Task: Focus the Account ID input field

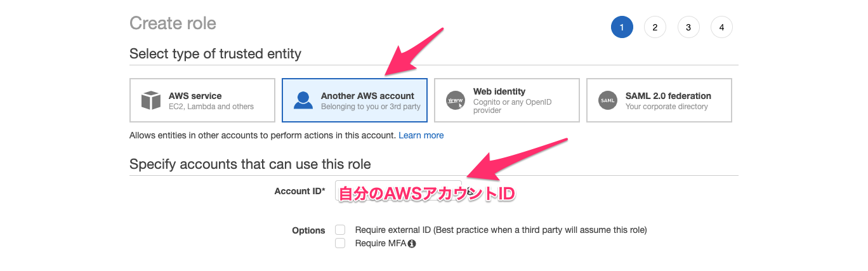Action: coord(398,191)
